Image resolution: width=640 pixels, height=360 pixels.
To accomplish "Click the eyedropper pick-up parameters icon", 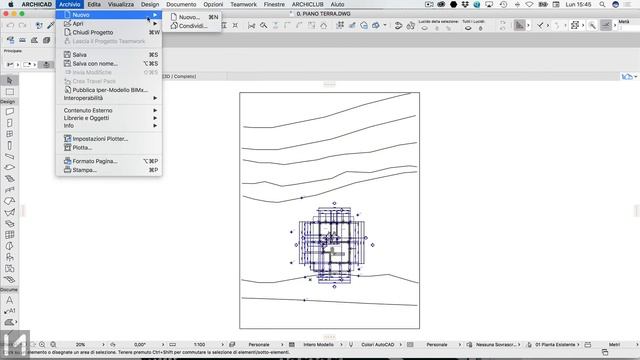I will [51, 25].
